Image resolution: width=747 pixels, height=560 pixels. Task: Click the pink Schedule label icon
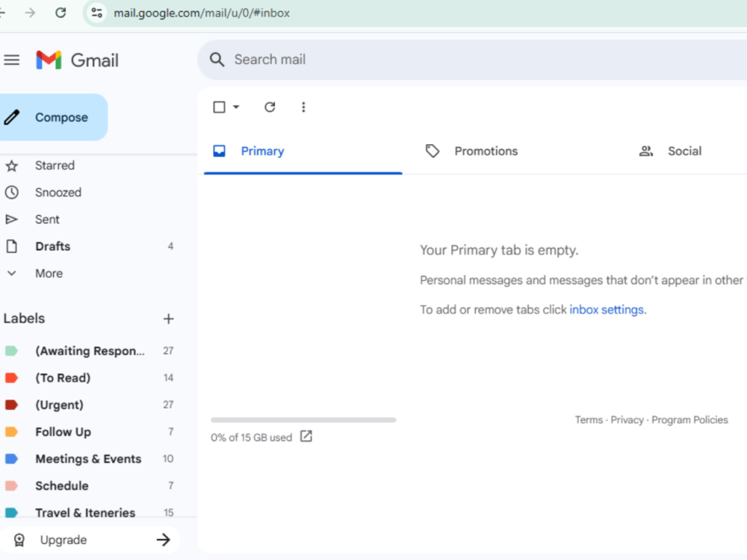click(x=11, y=486)
